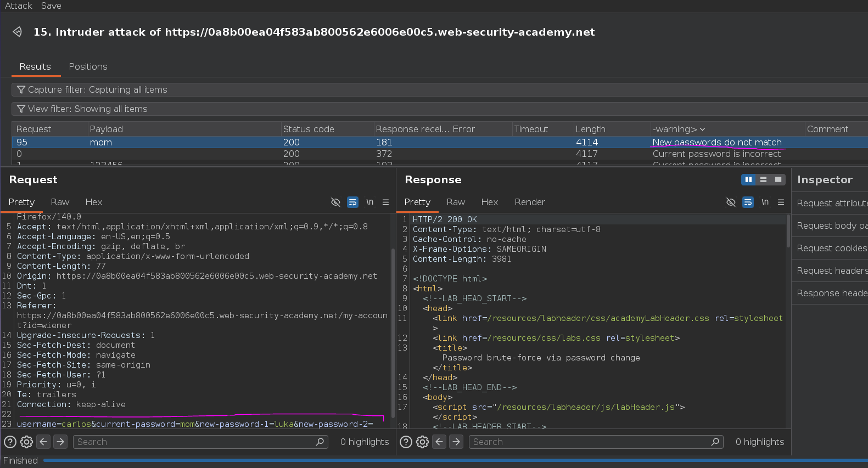Image resolution: width=868 pixels, height=468 pixels.
Task: Click the magnifier icon in Request search
Action: coord(320,442)
